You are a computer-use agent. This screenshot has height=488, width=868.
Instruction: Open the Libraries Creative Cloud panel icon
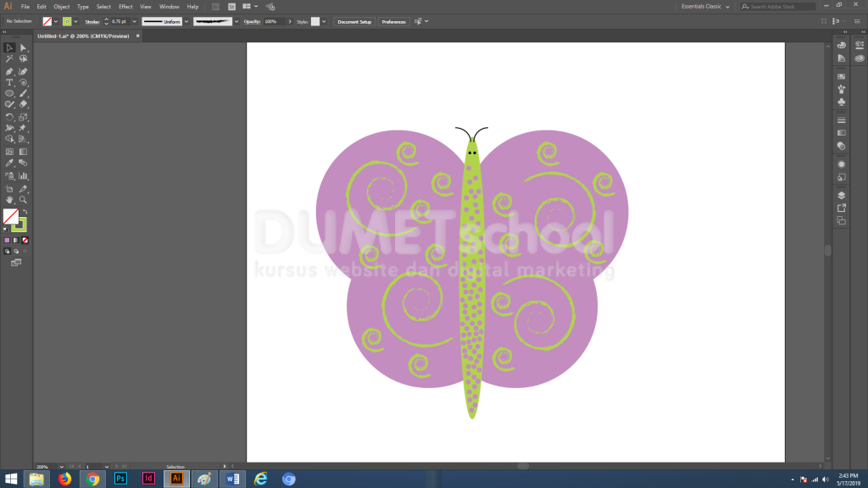[860, 58]
